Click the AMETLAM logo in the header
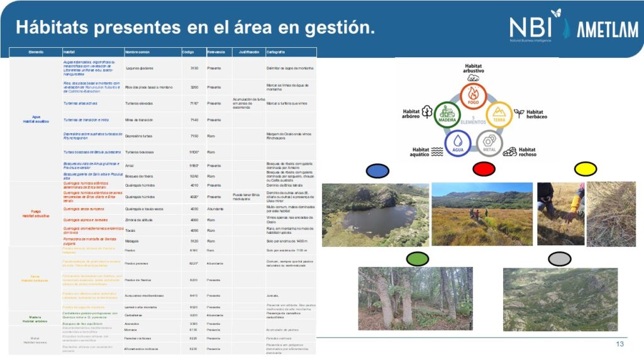644x362 pixels. [x=608, y=30]
